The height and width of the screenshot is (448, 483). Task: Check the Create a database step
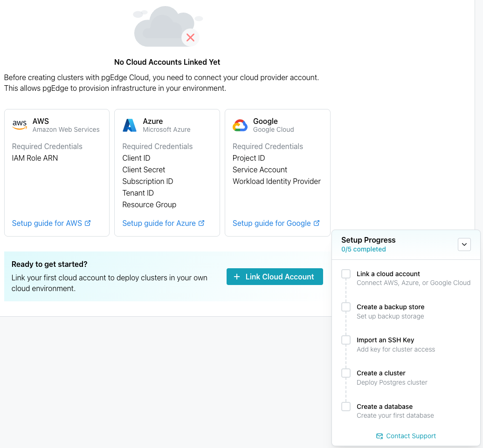pos(345,406)
